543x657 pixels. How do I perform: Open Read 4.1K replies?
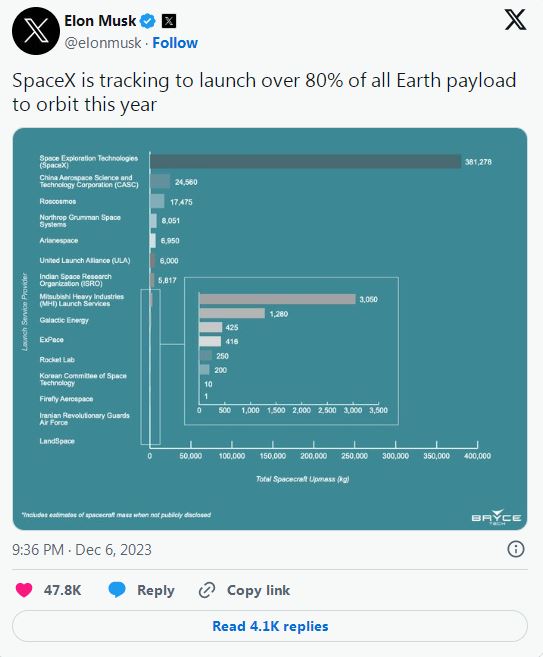coord(270,626)
